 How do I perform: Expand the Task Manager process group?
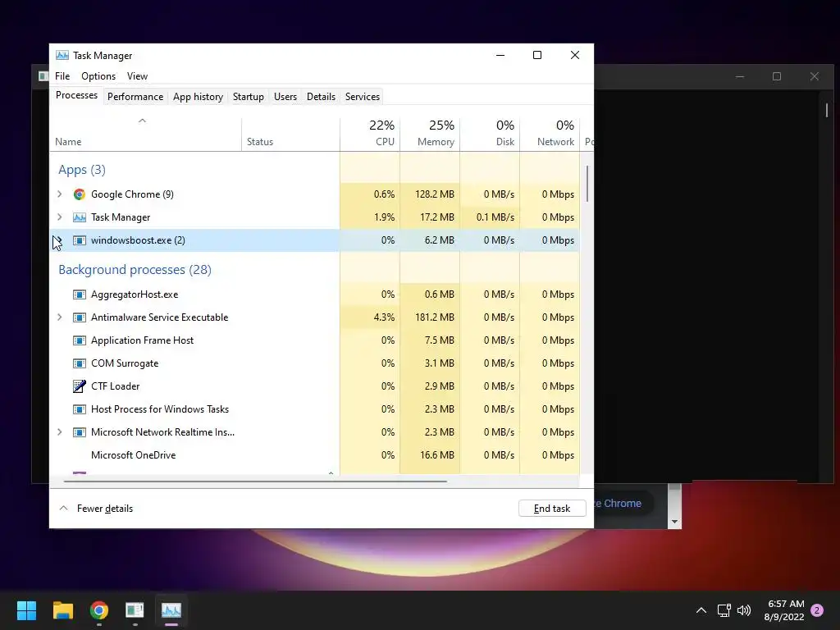(59, 217)
